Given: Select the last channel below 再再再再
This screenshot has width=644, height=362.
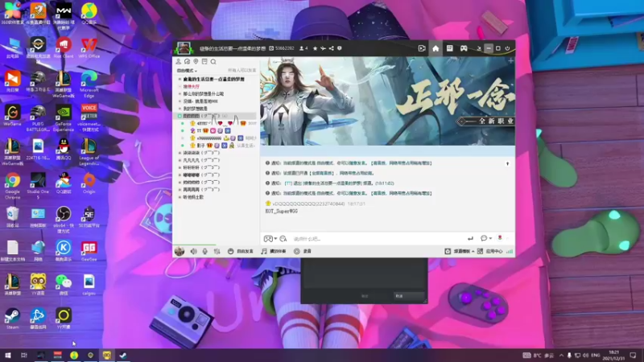Looking at the screenshot, I should pyautogui.click(x=193, y=197).
